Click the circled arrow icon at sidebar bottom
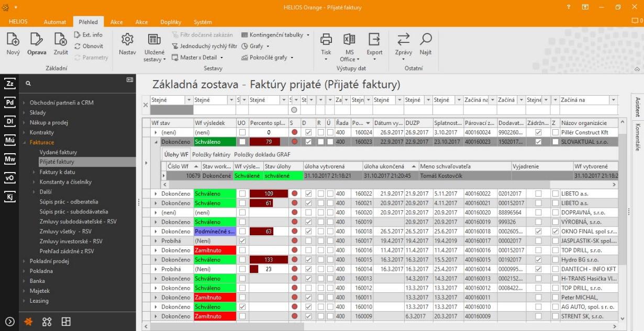Screen dimensions: 644x331 (9, 322)
